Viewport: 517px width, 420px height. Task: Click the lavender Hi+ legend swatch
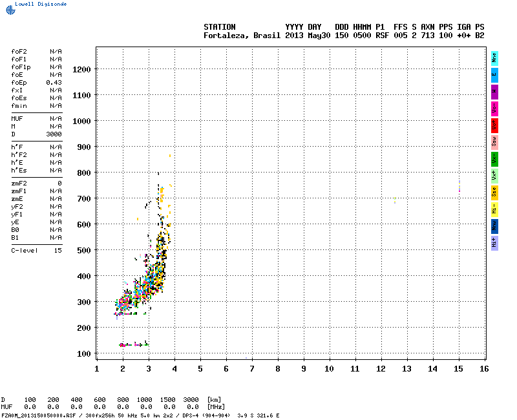point(494,242)
